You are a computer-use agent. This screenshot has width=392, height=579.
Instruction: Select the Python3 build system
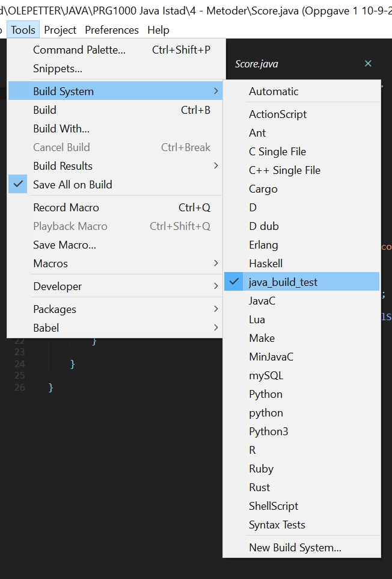tap(269, 431)
